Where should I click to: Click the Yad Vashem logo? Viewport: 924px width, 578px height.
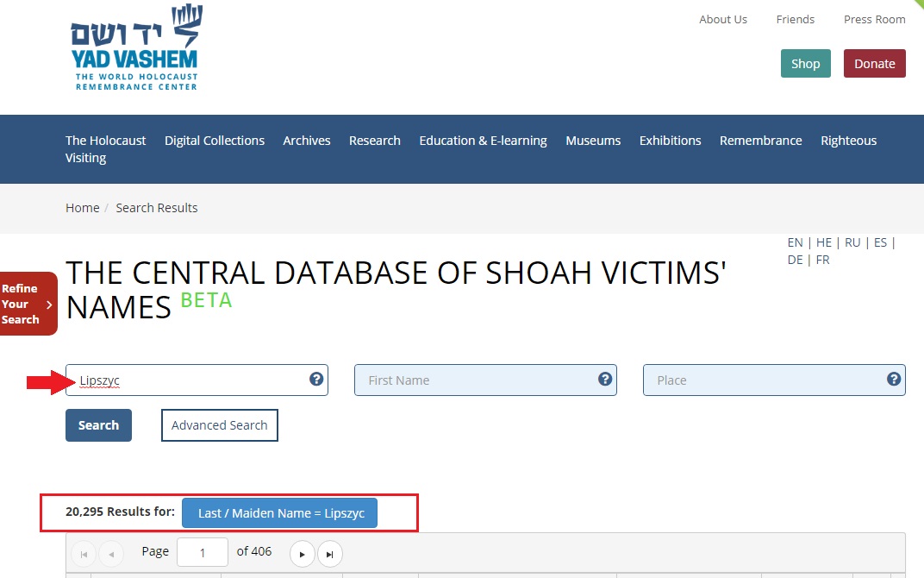(x=134, y=47)
